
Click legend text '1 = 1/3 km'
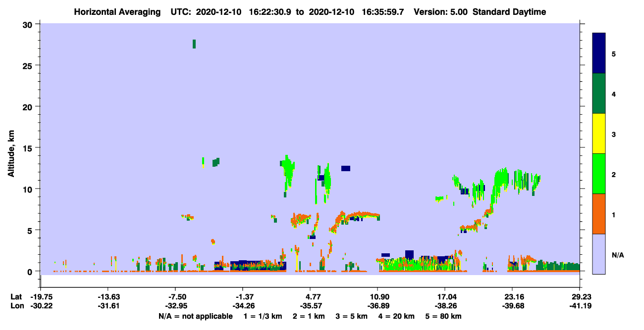[x=263, y=316]
